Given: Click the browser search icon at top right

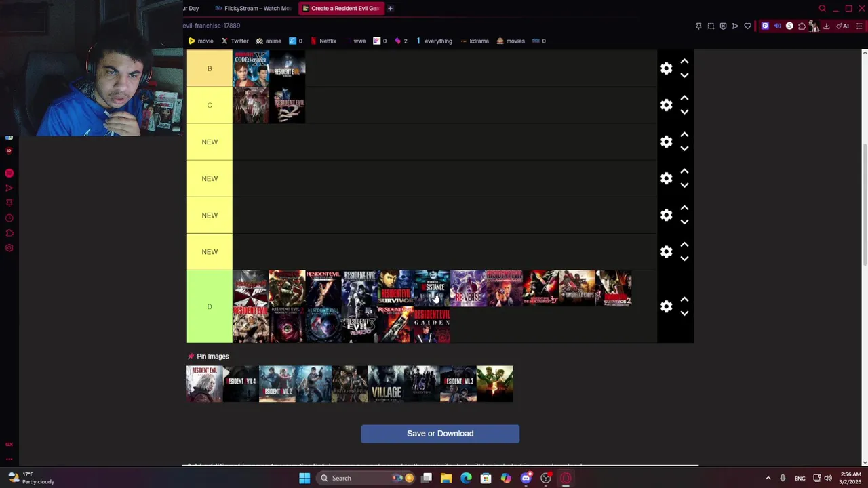Looking at the screenshot, I should 823,8.
